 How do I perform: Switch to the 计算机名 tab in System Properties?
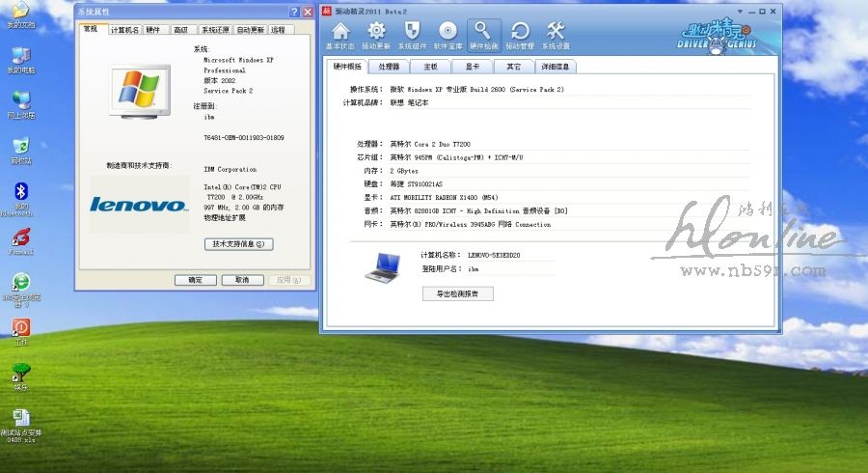(124, 30)
